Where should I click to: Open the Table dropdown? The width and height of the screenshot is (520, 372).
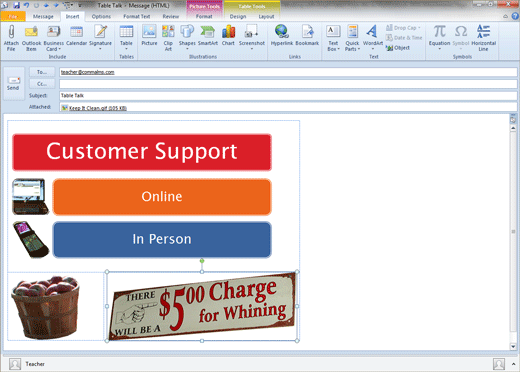[x=126, y=38]
